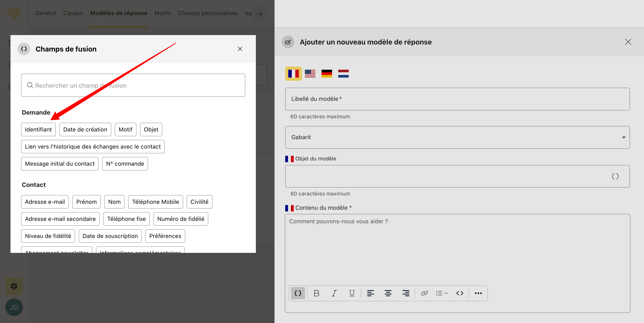This screenshot has width=644, height=323.
Task: Align text left
Action: click(x=370, y=293)
